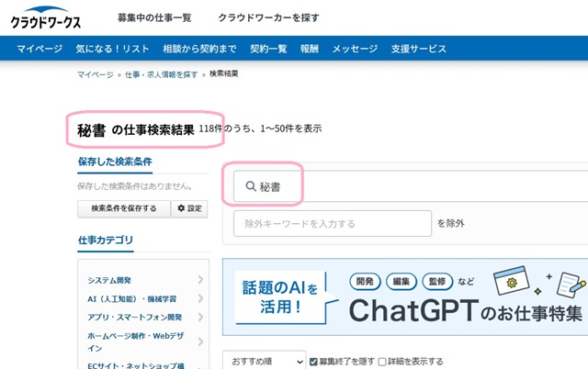This screenshot has width=588, height=369.
Task: Expand the アプリ・スマートフォン開発 chevron
Action: [x=200, y=318]
